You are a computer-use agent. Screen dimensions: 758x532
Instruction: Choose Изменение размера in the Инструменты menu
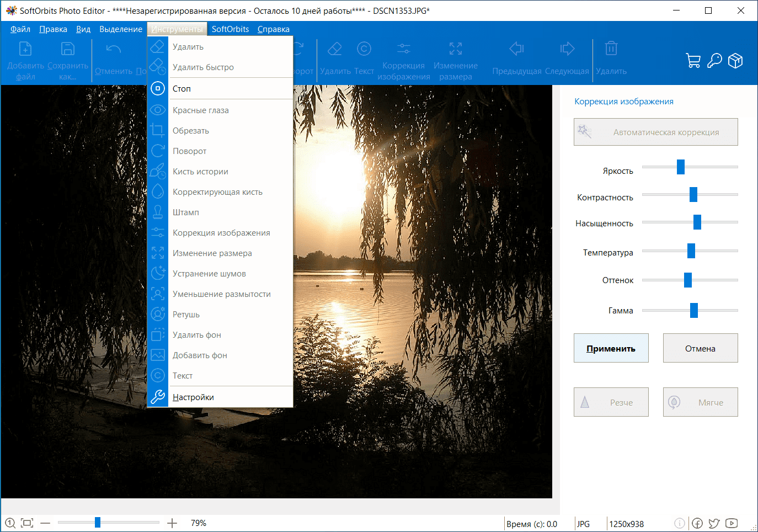pos(220,253)
